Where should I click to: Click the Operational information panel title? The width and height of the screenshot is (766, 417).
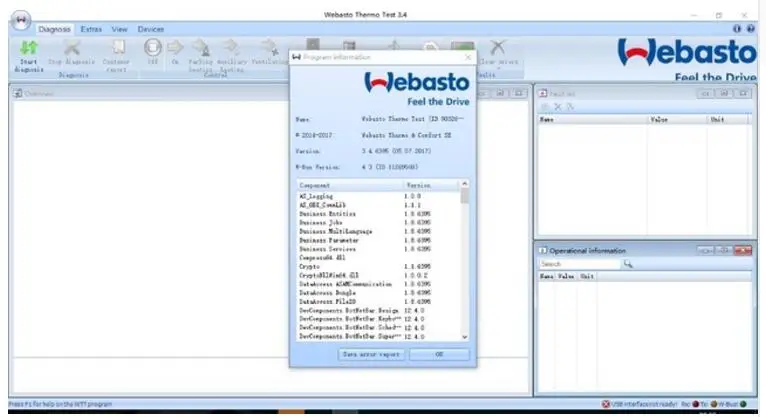(587, 250)
